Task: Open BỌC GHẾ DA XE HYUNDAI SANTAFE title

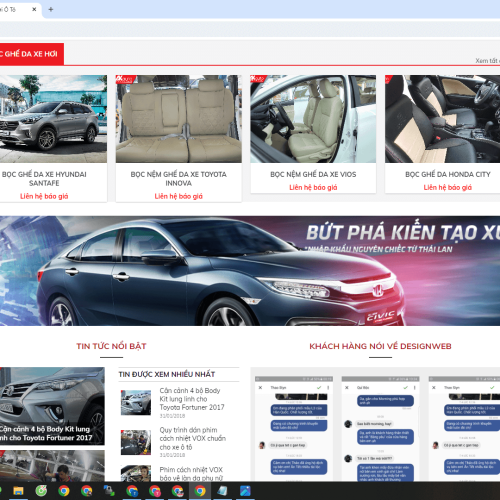Action: (44, 179)
